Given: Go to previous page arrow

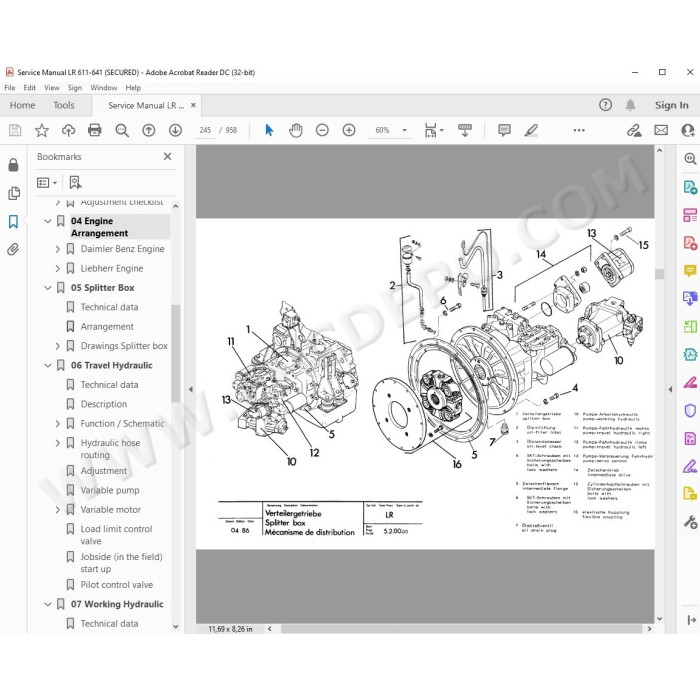Looking at the screenshot, I should 149,130.
